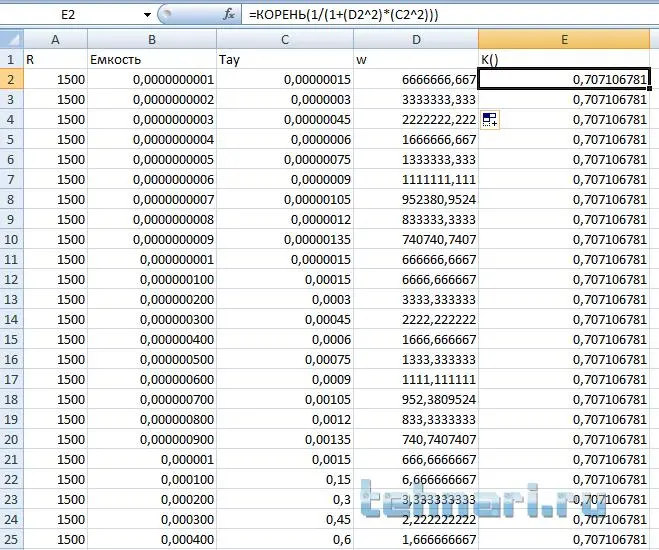Click cell with 0,0000000008
Screen dimensions: 659x550
[x=152, y=219]
